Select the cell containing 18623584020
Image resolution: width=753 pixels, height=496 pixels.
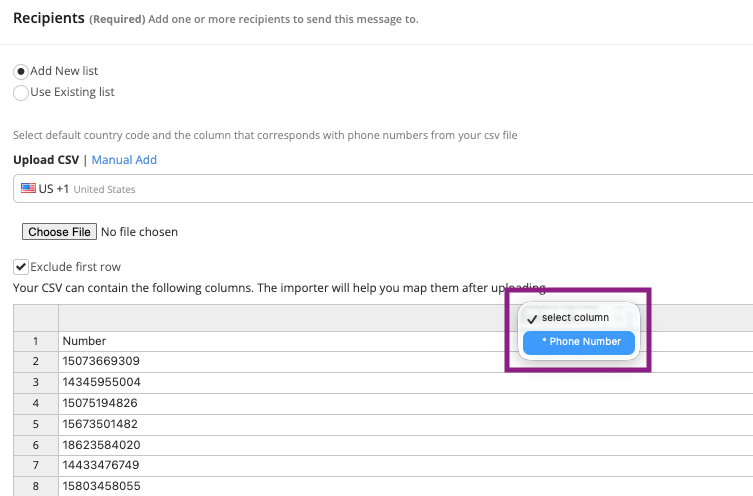100,445
